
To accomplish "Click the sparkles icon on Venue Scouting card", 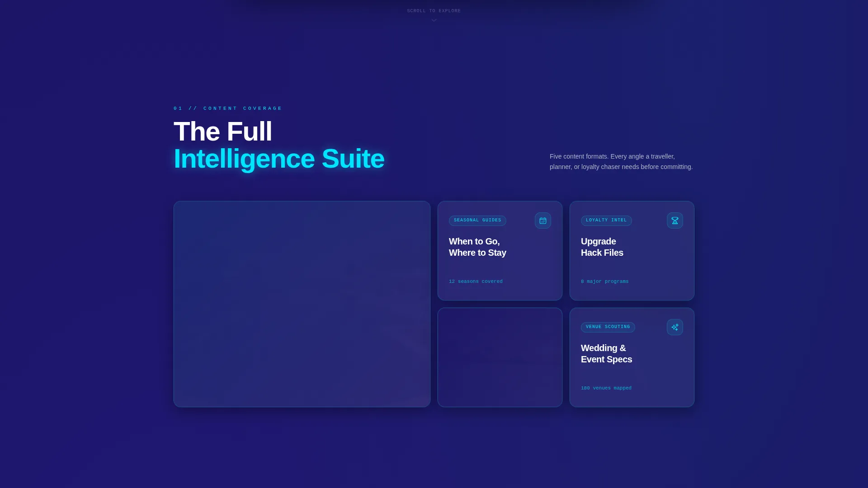I will (x=675, y=327).
